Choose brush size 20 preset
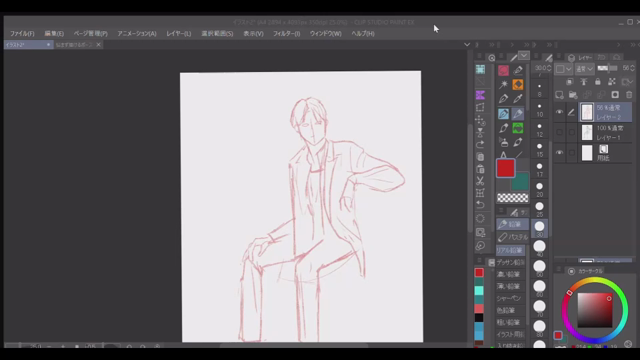Screen dimensions: 640x360 pos(540,189)
